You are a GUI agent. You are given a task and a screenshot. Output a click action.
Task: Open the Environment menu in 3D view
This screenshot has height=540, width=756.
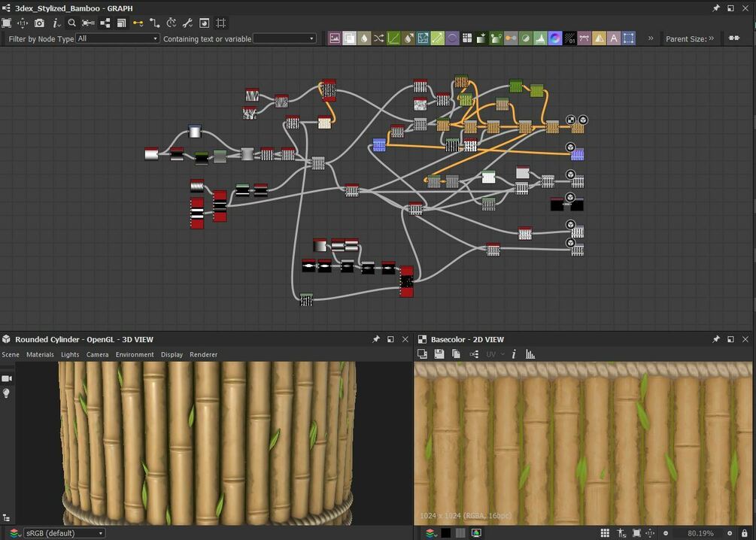point(135,354)
